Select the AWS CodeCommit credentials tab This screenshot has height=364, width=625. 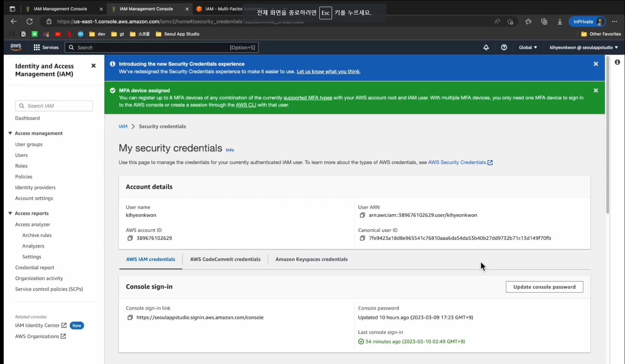(x=225, y=259)
